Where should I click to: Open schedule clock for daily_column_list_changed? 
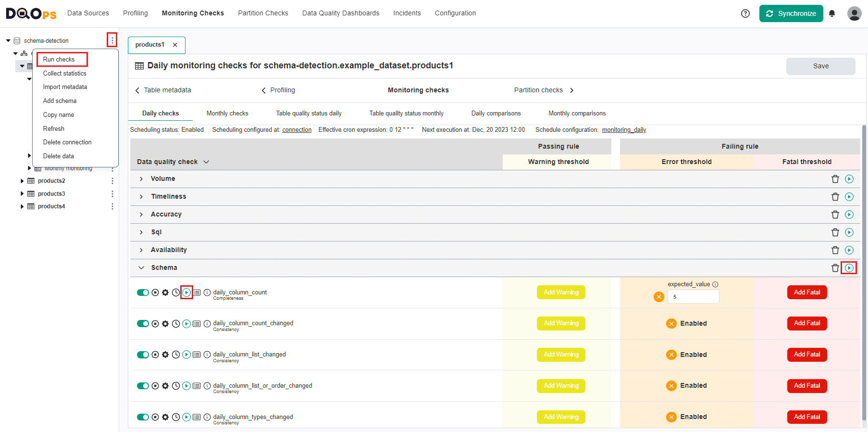click(176, 355)
